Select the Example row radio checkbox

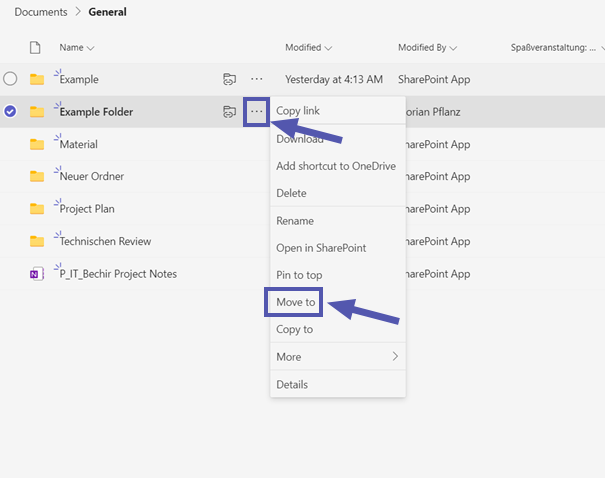coord(10,79)
